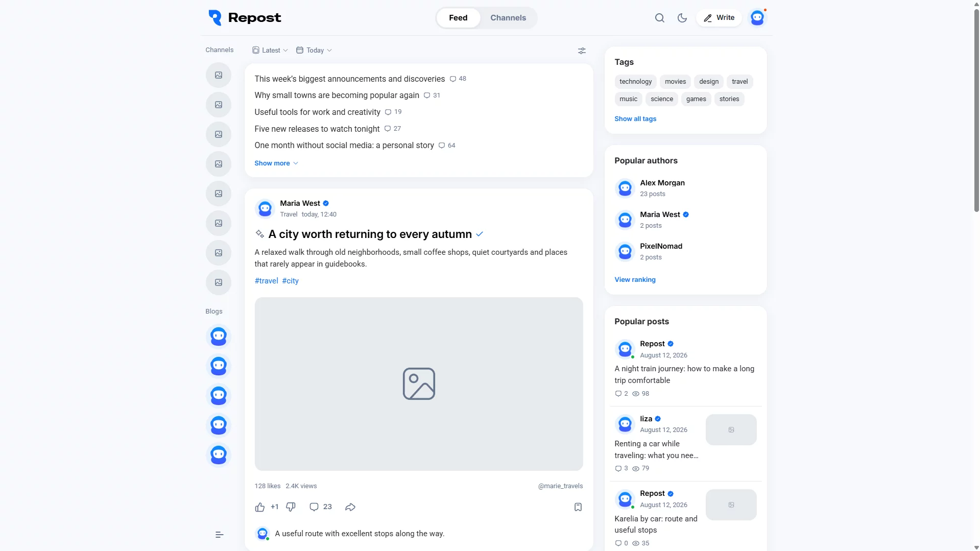Open Renting a car post thumbnail
This screenshot has height=551, width=980.
click(731, 430)
